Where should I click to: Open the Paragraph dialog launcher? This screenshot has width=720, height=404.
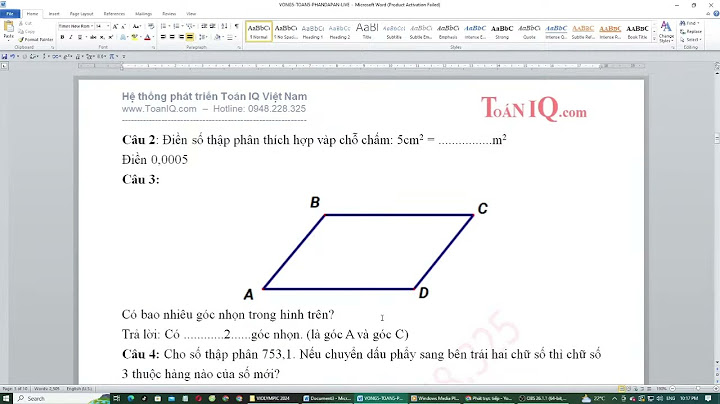coord(239,47)
